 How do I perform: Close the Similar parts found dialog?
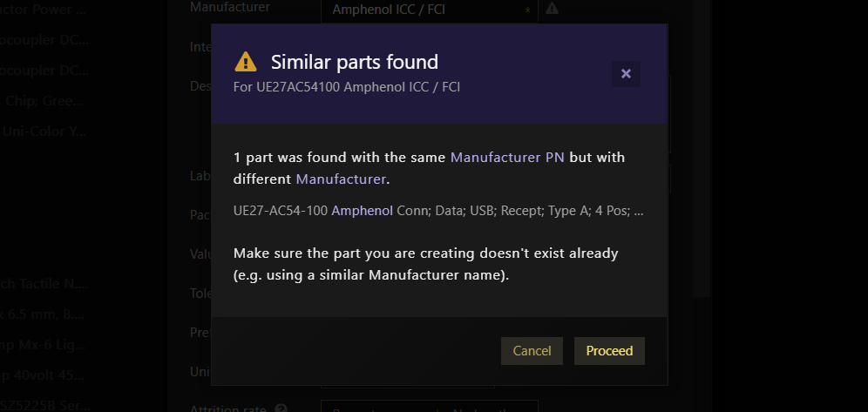(x=626, y=73)
